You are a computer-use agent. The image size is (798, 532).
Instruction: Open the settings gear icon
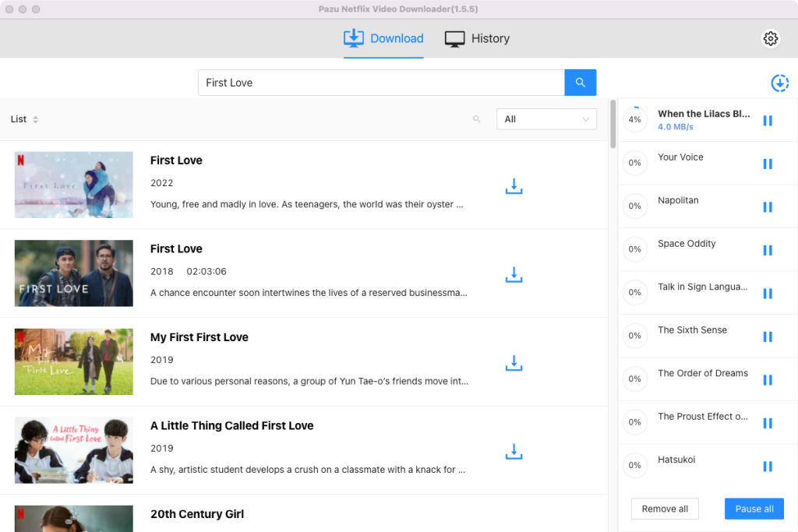(770, 38)
